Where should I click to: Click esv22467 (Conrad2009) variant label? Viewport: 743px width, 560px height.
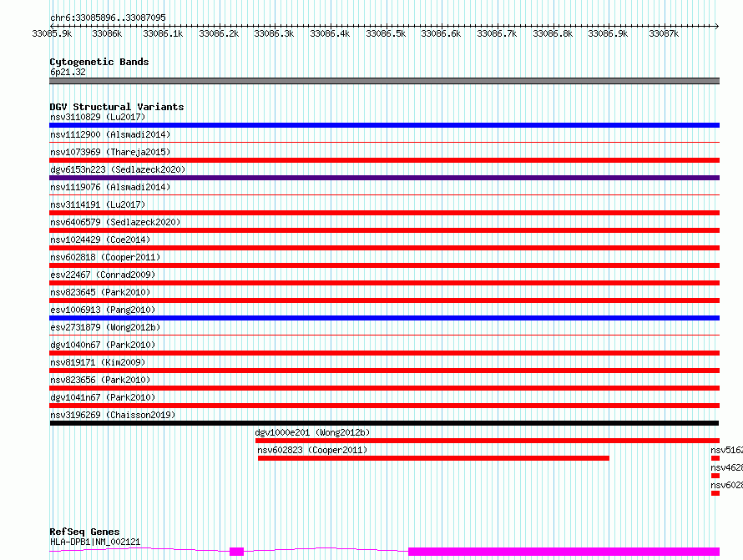pos(103,275)
